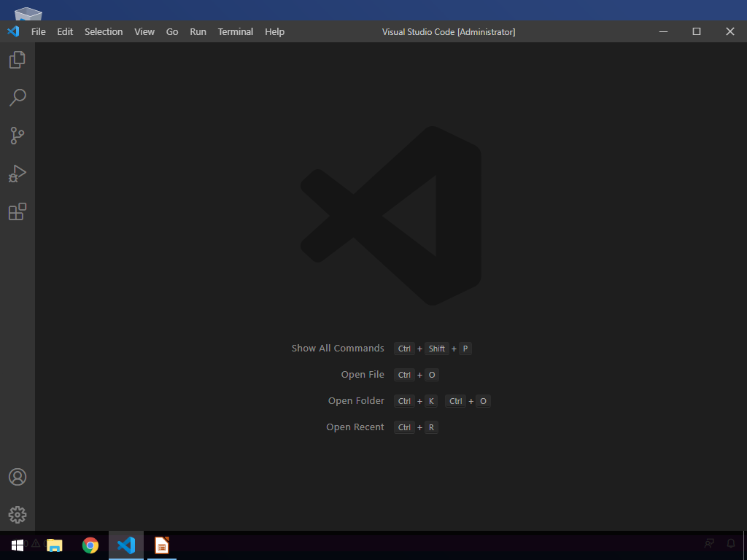Open the Help menu
Screen dimensions: 747x560
point(274,31)
